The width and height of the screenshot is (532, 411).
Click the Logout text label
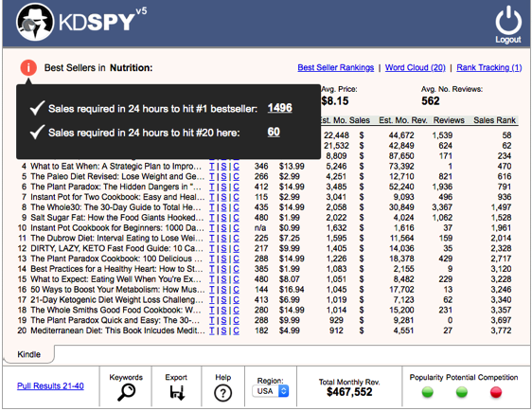(508, 40)
